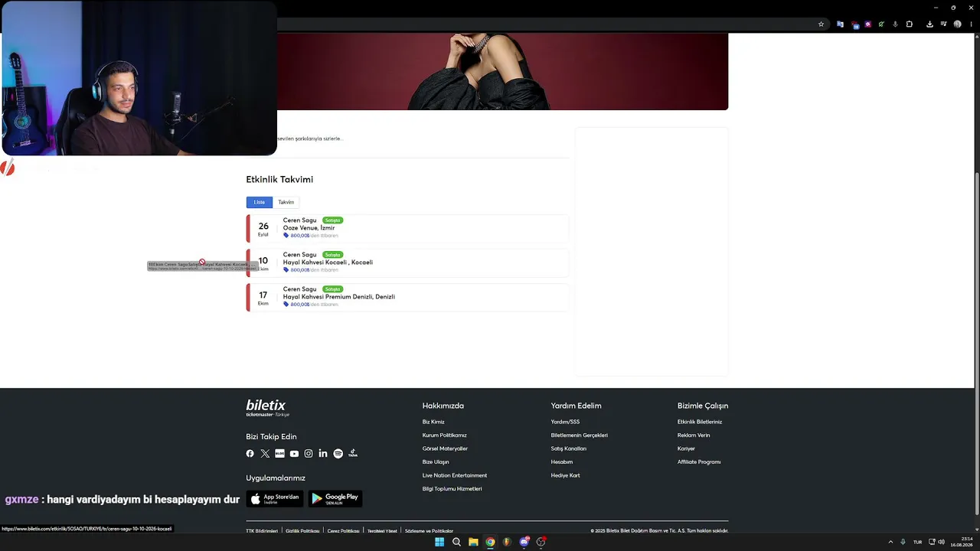Switch to the Liste view tab
This screenshot has width=980, height=551.
click(x=260, y=202)
